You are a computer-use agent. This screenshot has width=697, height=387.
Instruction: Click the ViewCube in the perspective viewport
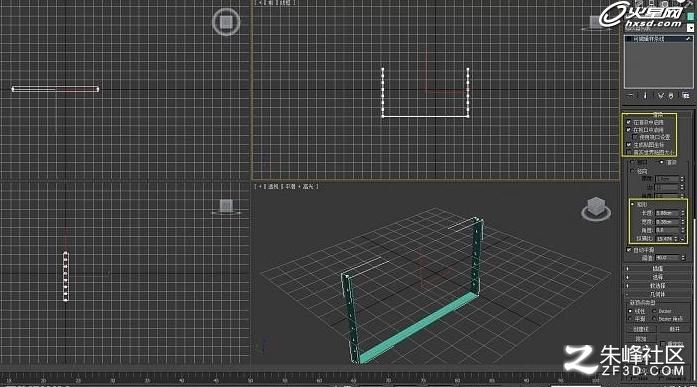click(x=595, y=208)
